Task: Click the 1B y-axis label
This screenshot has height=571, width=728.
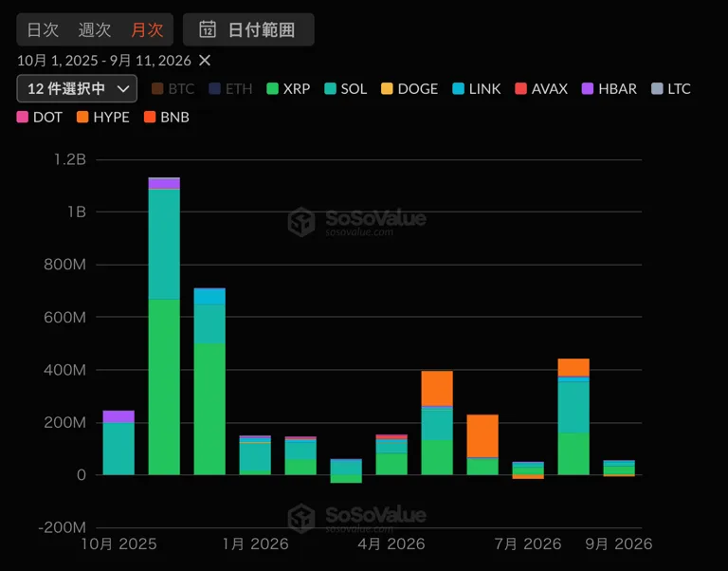Action: point(77,212)
